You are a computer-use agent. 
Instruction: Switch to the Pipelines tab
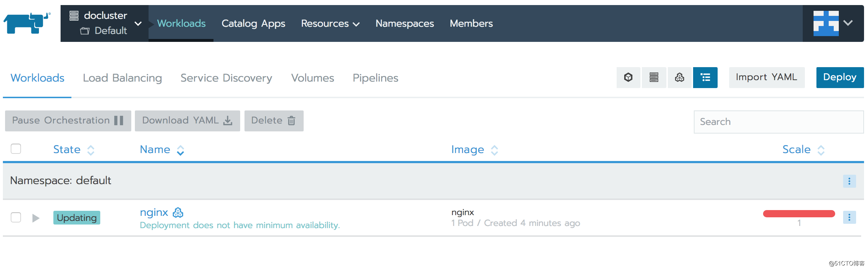(375, 78)
